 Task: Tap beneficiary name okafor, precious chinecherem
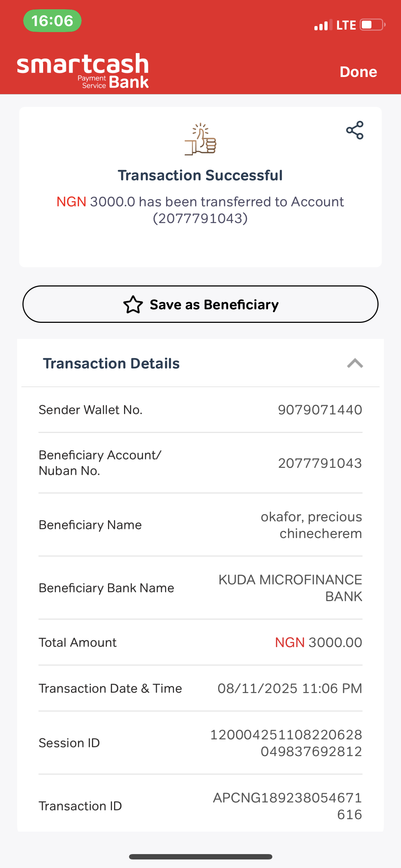coord(311,525)
